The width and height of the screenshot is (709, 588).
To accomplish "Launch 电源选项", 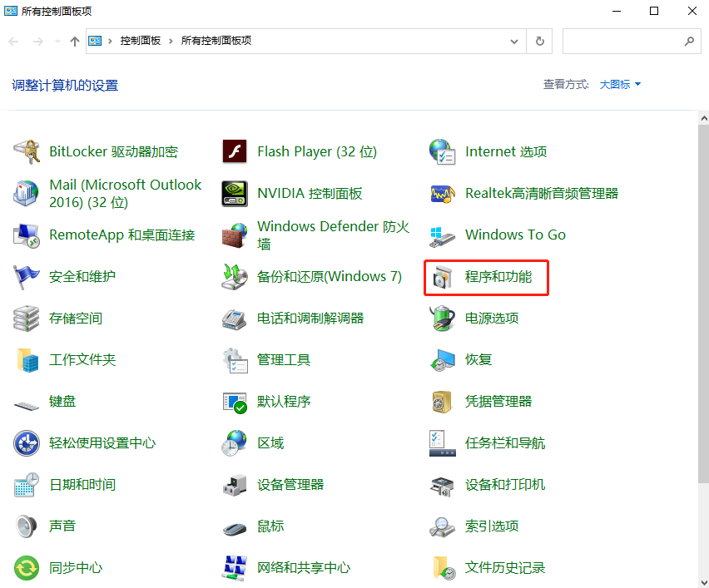I will pyautogui.click(x=493, y=318).
